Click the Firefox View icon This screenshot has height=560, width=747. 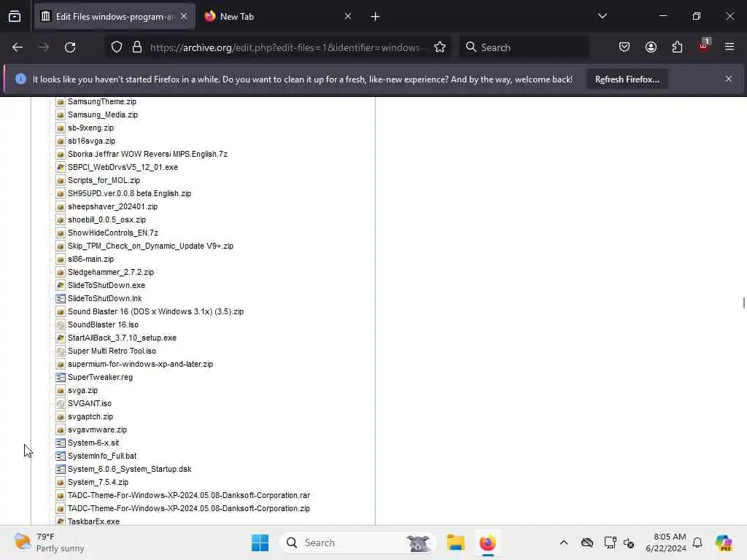[x=15, y=17]
